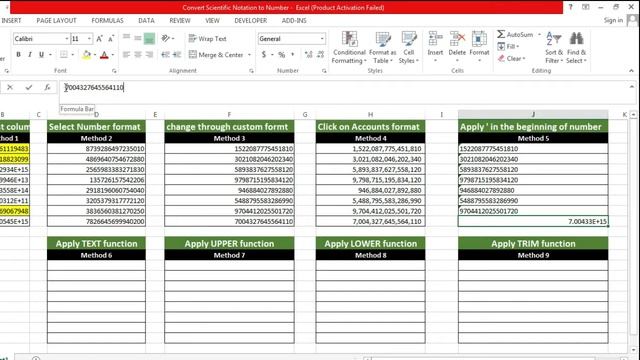The width and height of the screenshot is (640, 360).
Task: Open the ADD-INS tab
Action: [294, 20]
